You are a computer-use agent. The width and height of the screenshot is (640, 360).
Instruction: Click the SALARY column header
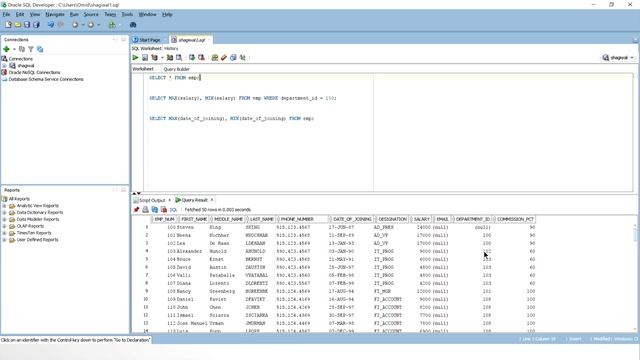[421, 219]
